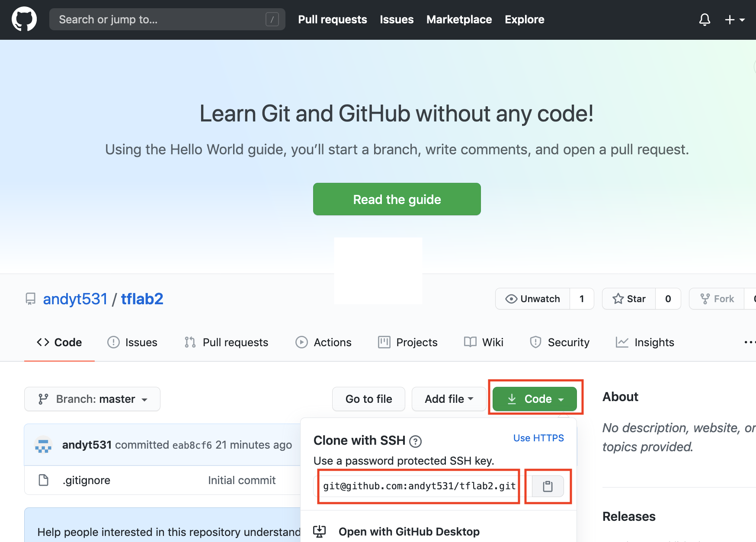
Task: Open the Clone with SSH help icon
Action: click(415, 441)
